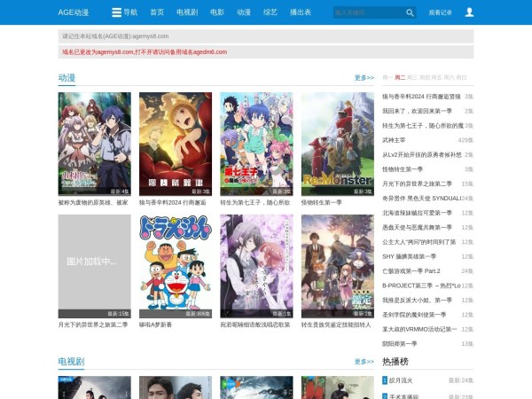Switch the schedule to 周四 tab
The width and height of the screenshot is (532, 399).
425,78
